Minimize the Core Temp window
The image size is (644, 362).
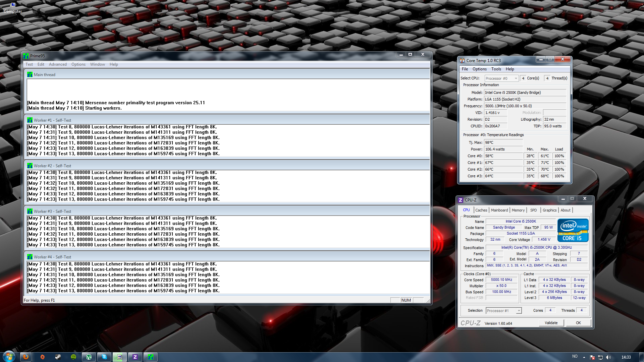pyautogui.click(x=541, y=59)
